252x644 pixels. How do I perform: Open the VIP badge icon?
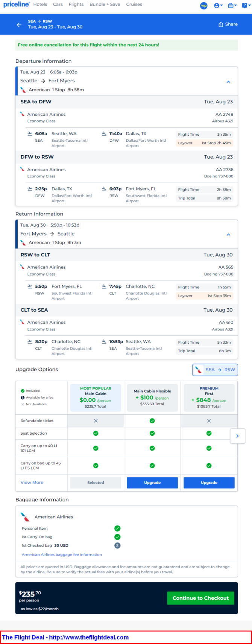tap(204, 6)
